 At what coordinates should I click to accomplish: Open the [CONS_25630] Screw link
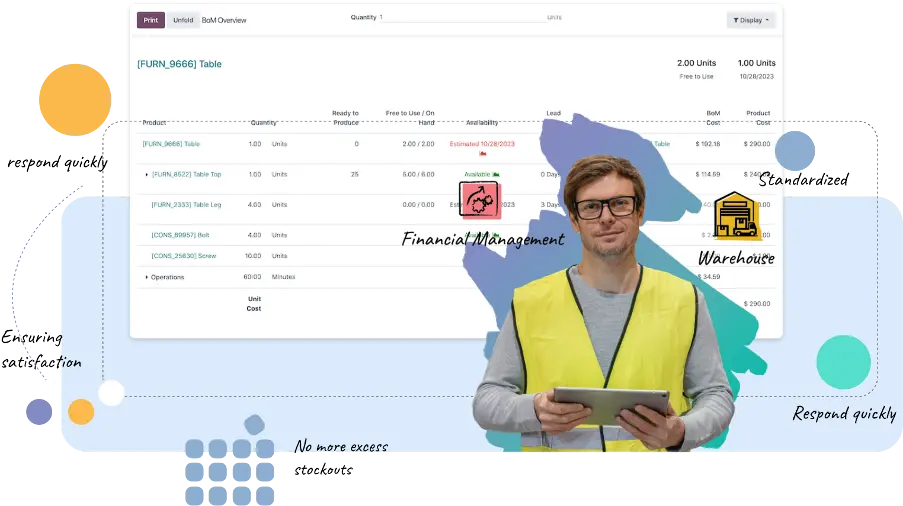[184, 256]
